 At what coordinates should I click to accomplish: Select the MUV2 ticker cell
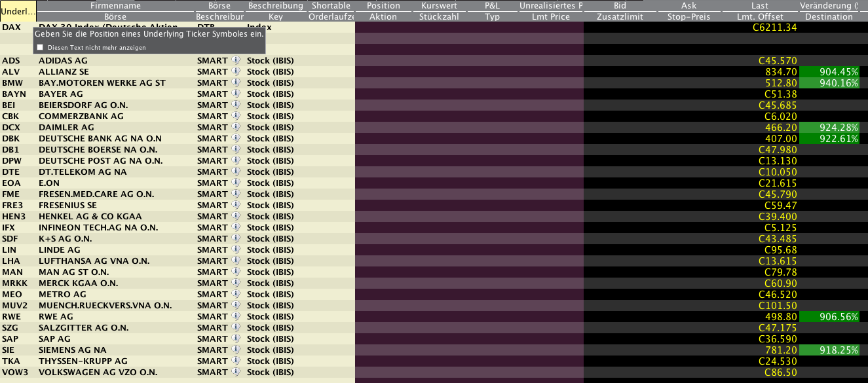pyautogui.click(x=14, y=306)
